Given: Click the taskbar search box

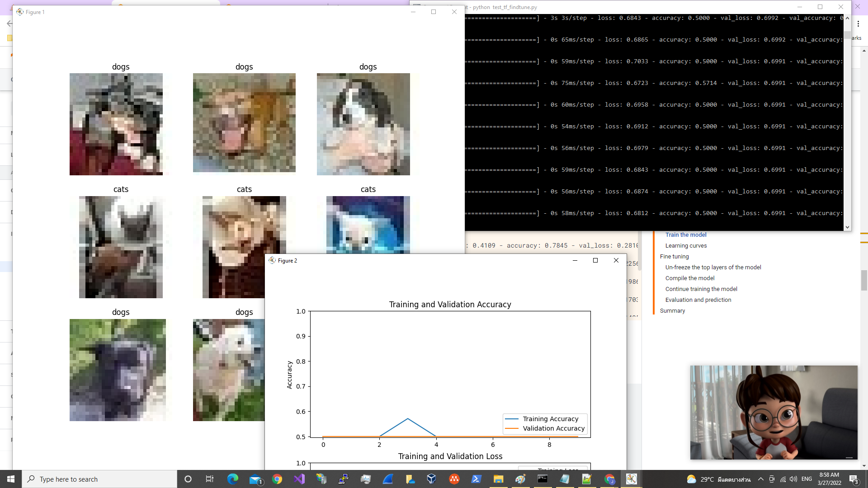Looking at the screenshot, I should click(99, 479).
